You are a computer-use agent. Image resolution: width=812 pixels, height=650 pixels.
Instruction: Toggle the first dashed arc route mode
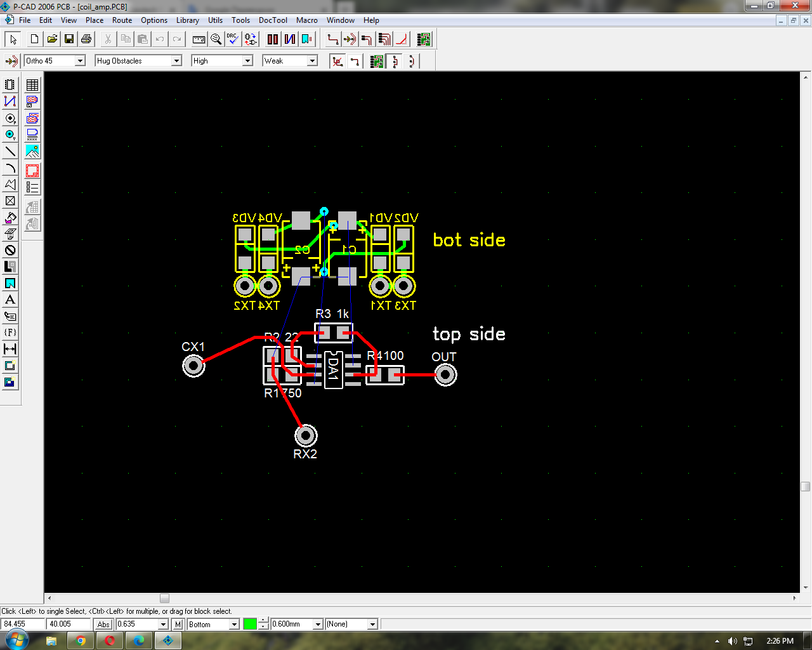(395, 61)
